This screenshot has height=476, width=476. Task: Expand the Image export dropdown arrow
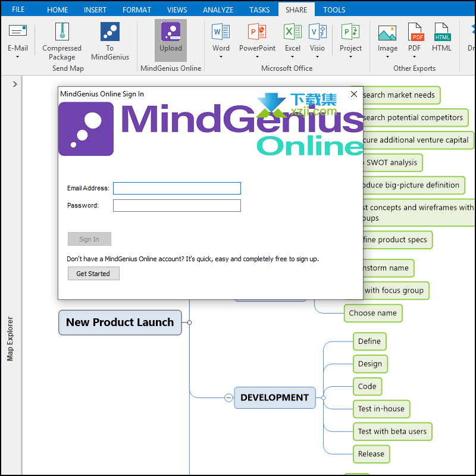coord(387,57)
